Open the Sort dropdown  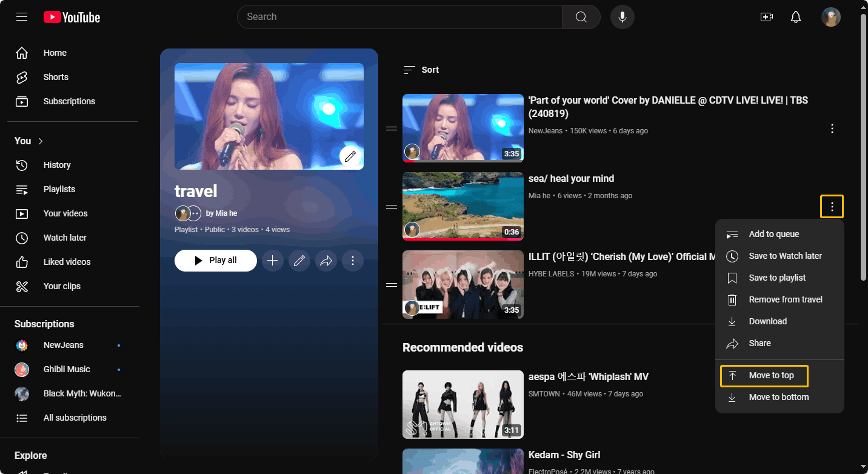pos(422,70)
